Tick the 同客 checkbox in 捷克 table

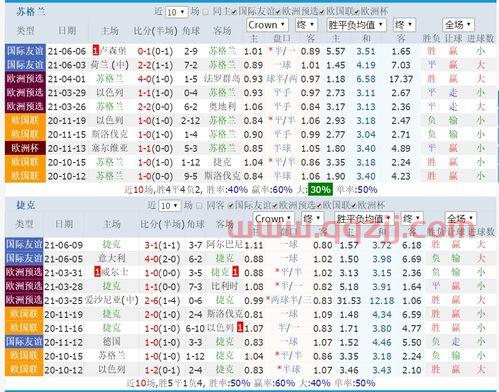[x=199, y=206]
